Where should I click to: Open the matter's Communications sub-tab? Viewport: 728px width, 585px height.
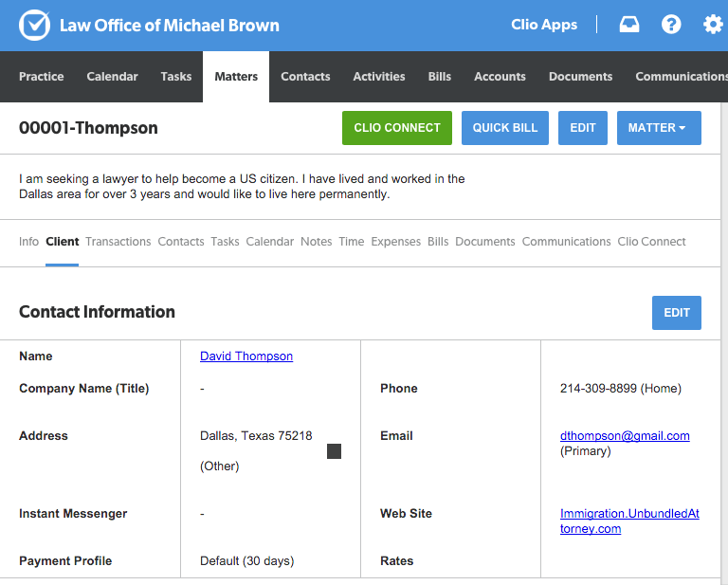567,242
